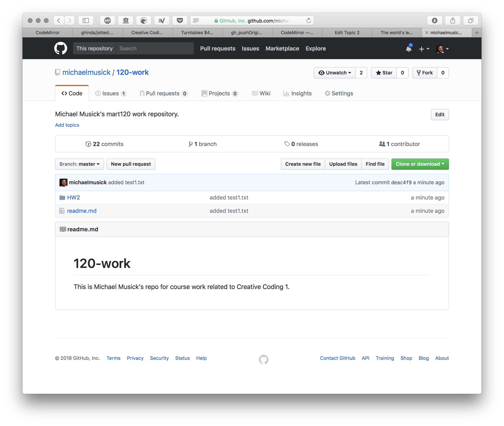The width and height of the screenshot is (504, 426).
Task: Toggle the Projects tab view
Action: click(220, 93)
